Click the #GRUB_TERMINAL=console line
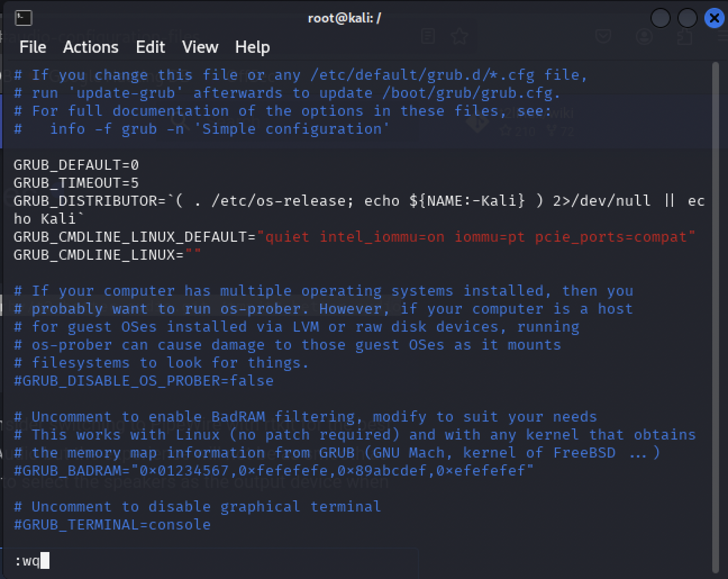This screenshot has height=579, width=728. pos(112,525)
